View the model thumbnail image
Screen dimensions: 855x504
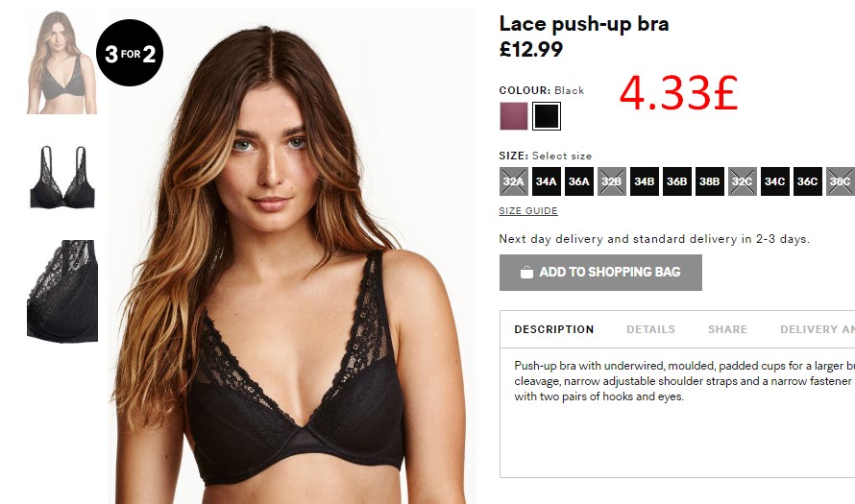tap(61, 62)
